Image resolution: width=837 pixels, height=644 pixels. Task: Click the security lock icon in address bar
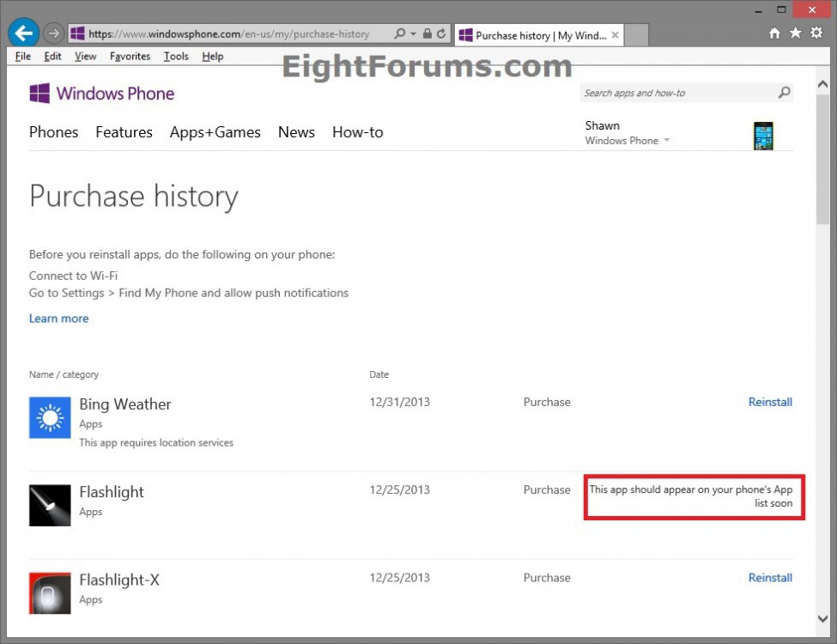427,33
